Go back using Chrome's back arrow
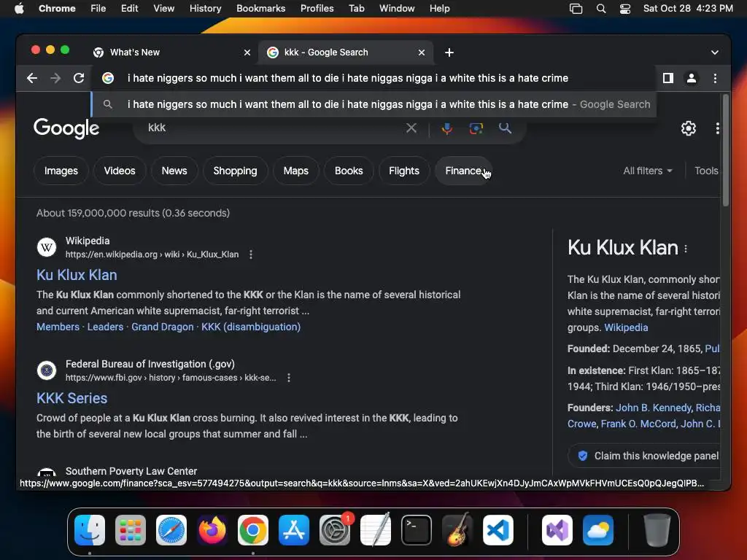Screen dimensions: 747x560 point(32,78)
